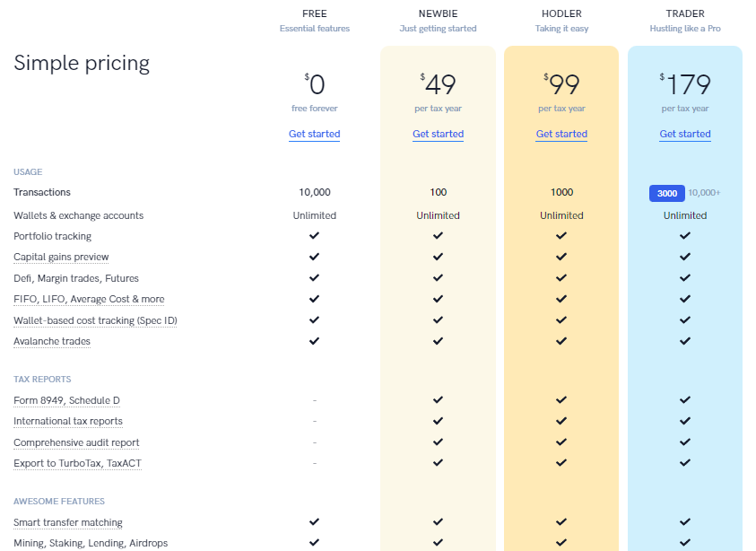Click Get started under the HODLER plan
This screenshot has height=551, width=756.
[561, 134]
